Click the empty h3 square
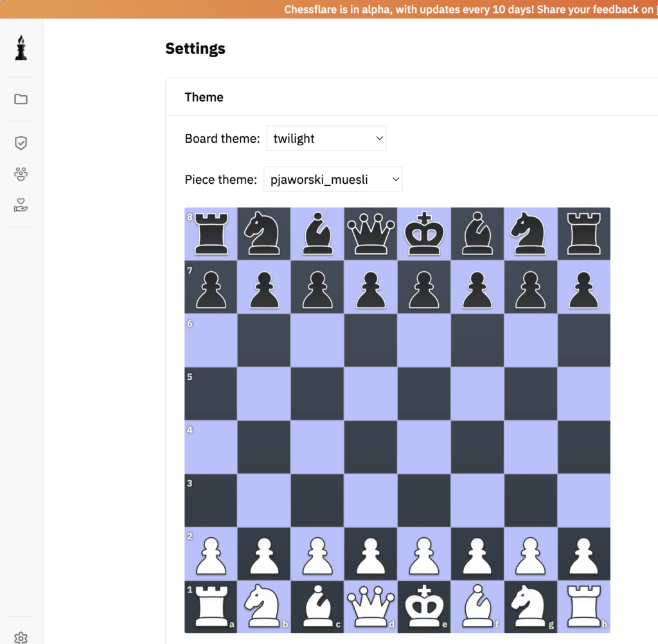The image size is (658, 644). [583, 501]
